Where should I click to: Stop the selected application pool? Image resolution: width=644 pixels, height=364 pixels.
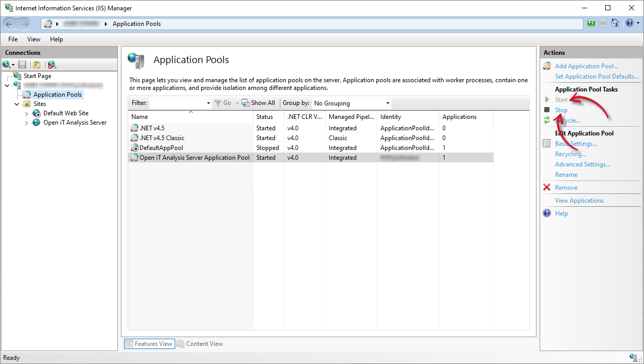(561, 110)
